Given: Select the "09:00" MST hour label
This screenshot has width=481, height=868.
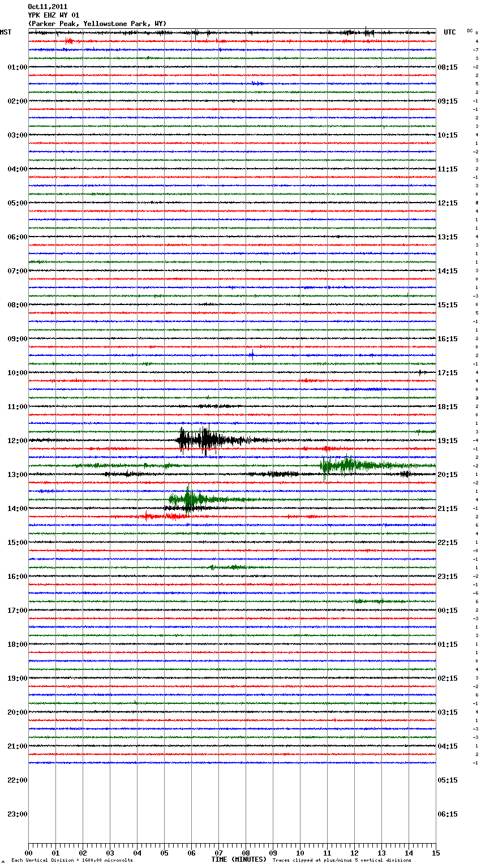Looking at the screenshot, I should pos(18,339).
